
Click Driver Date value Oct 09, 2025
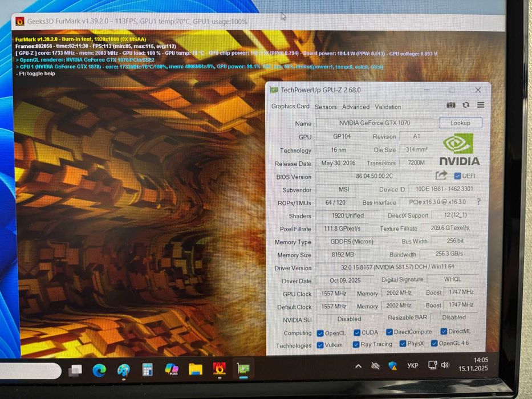click(x=345, y=280)
